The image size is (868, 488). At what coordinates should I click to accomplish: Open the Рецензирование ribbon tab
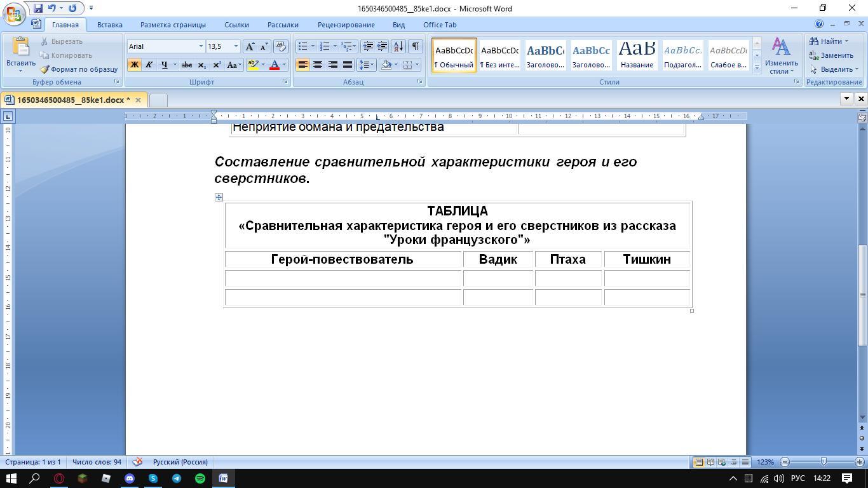[346, 25]
